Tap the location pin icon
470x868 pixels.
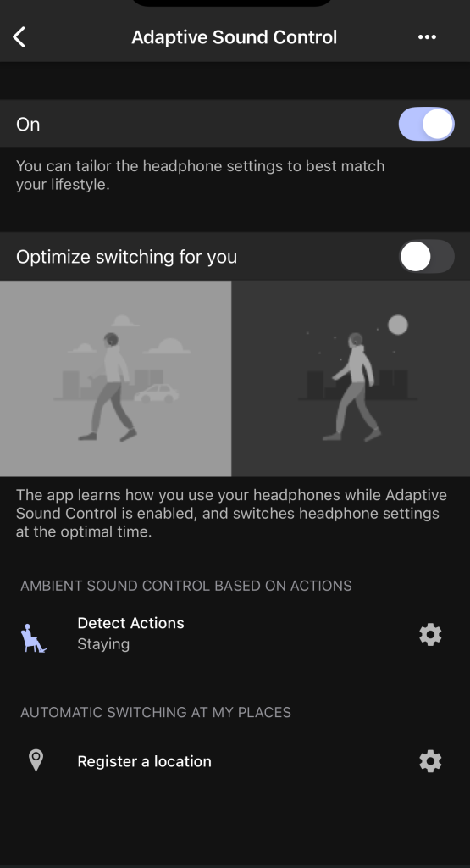point(36,760)
